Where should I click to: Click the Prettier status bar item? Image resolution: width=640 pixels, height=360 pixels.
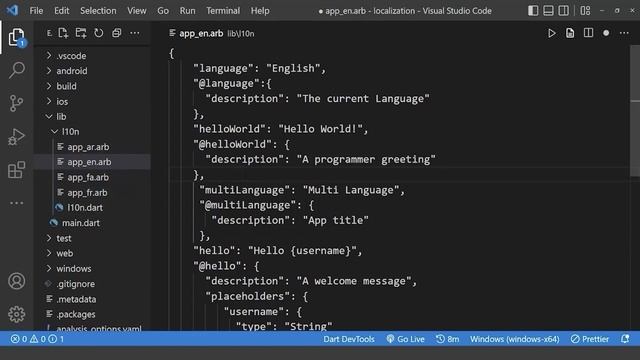590,339
